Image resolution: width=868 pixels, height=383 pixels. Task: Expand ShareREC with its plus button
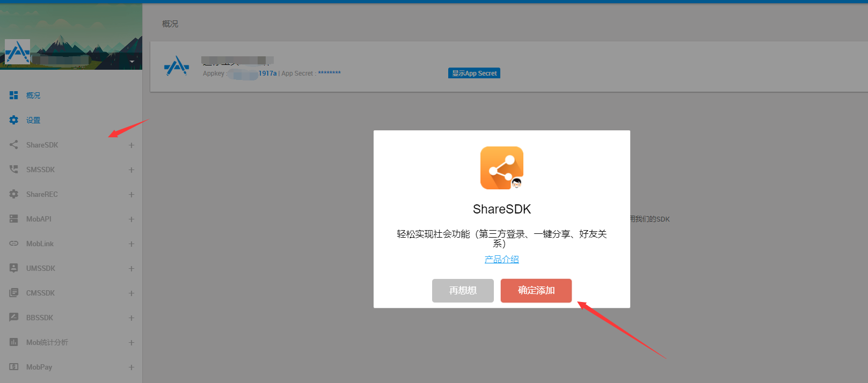click(131, 195)
